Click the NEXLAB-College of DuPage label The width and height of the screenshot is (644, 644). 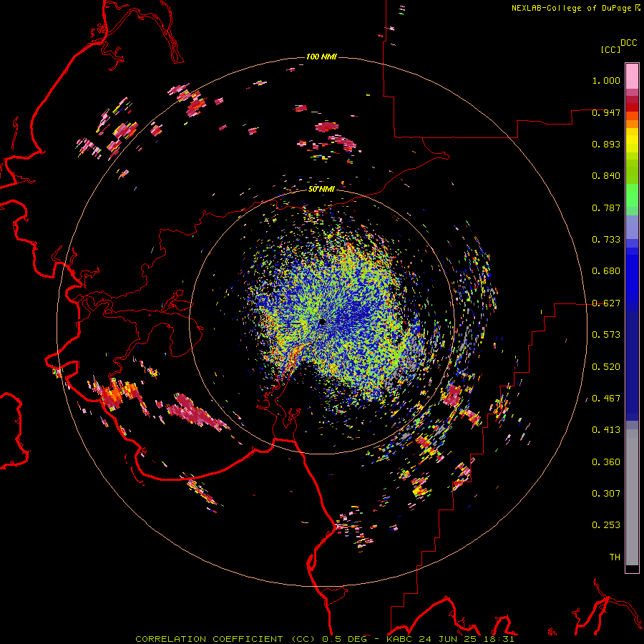576,8
